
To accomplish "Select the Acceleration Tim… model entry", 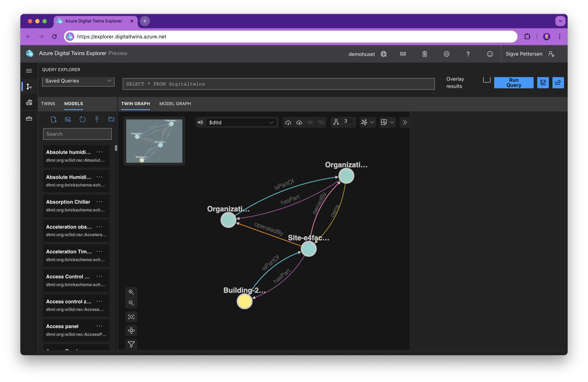I will [x=76, y=256].
